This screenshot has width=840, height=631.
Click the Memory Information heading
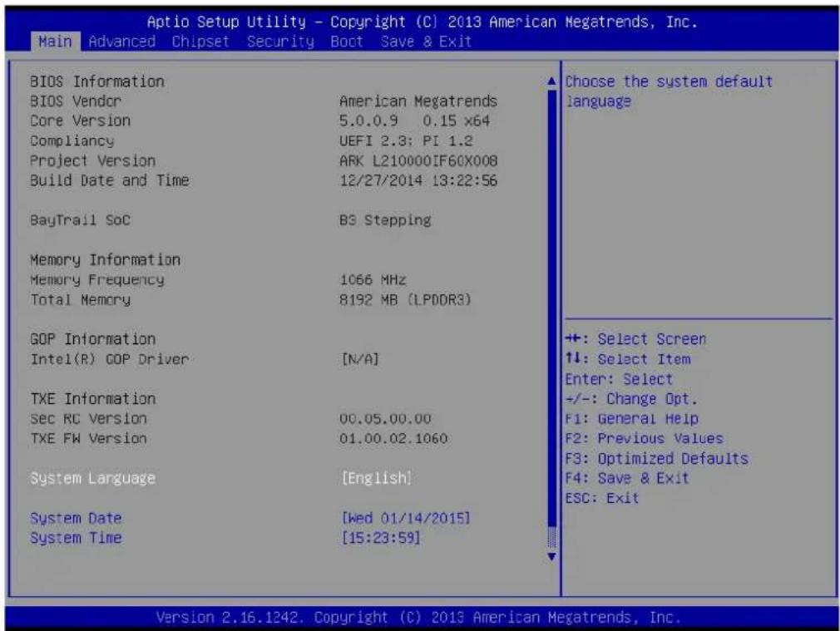coord(105,259)
